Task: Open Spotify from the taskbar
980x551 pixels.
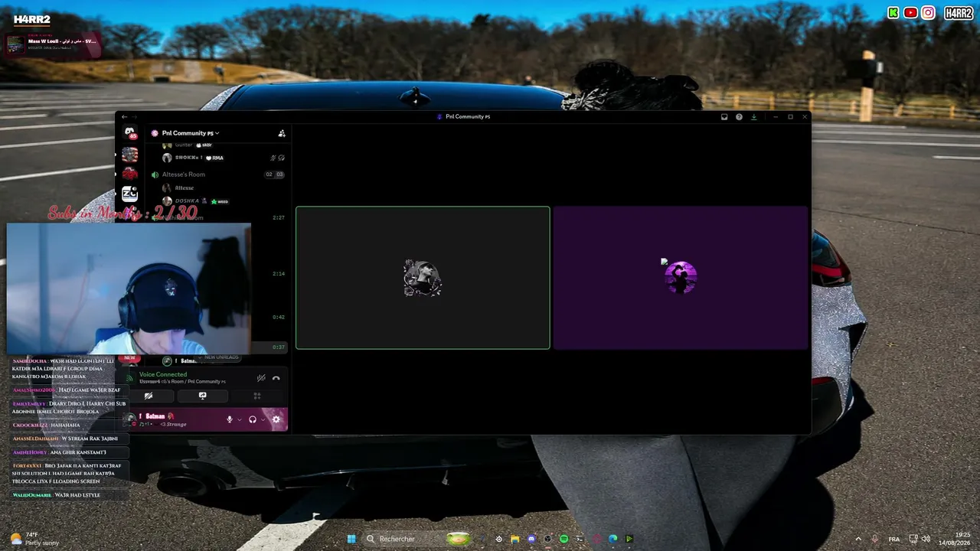Action: (564, 539)
